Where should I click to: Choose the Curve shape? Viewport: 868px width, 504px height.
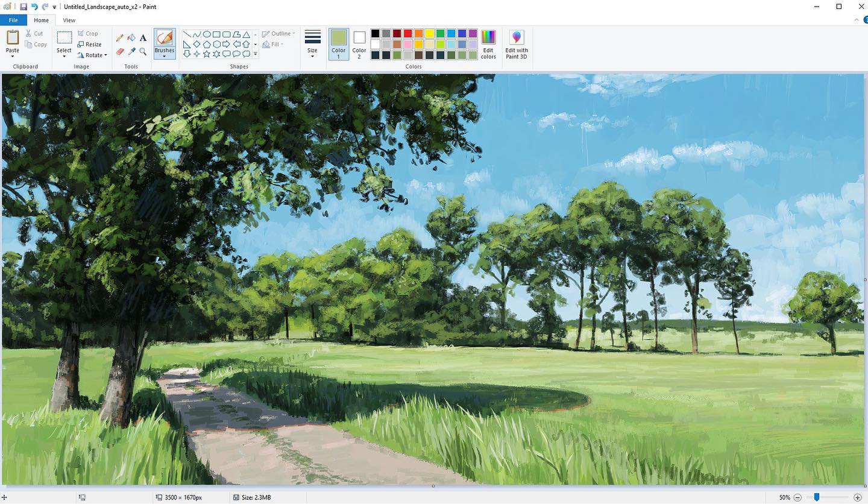coord(197,34)
